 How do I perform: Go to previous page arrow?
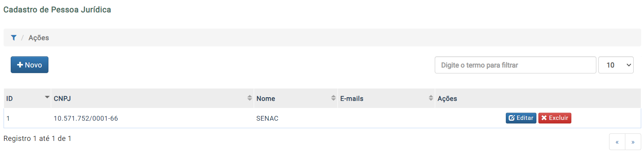[x=617, y=142]
